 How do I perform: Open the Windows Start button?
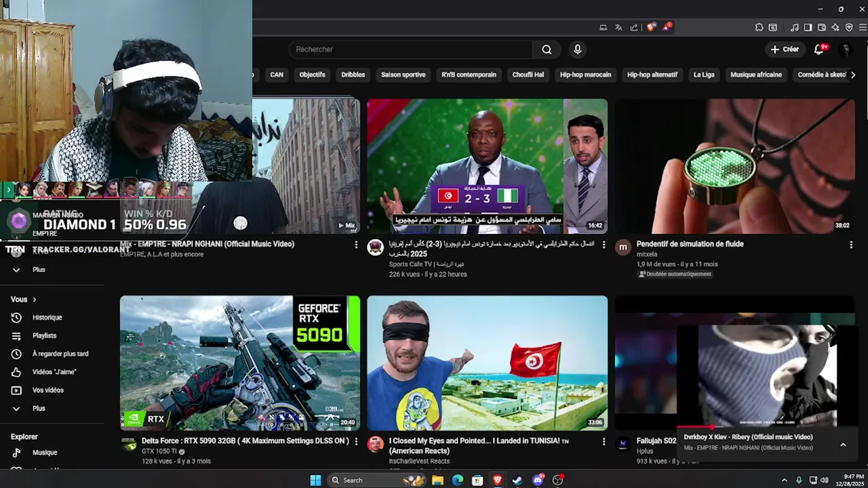(x=315, y=480)
